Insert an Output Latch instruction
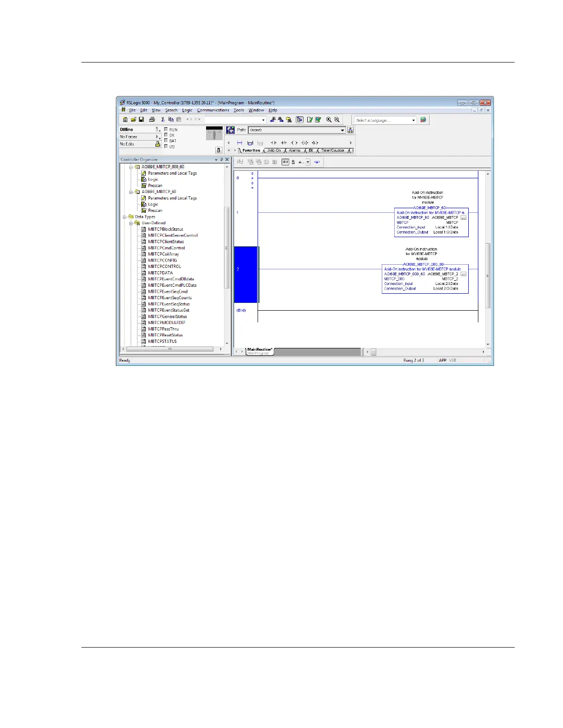 (315, 143)
